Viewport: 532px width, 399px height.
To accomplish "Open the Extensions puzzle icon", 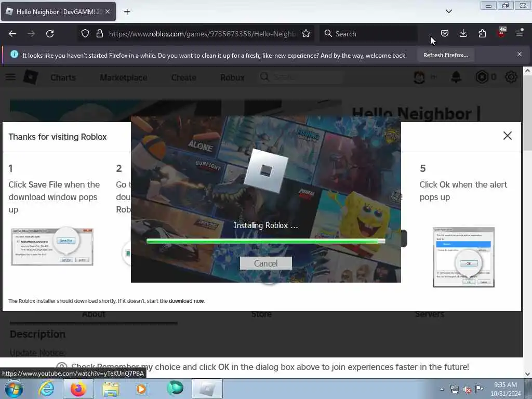I will point(482,33).
